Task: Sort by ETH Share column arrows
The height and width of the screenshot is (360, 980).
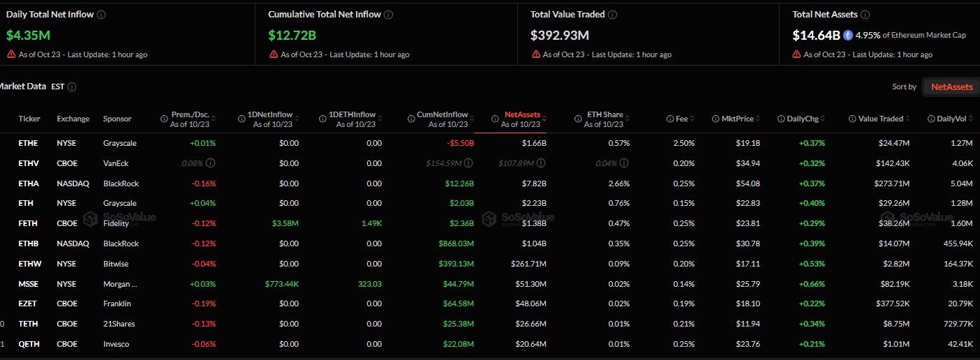Action: tap(628, 119)
